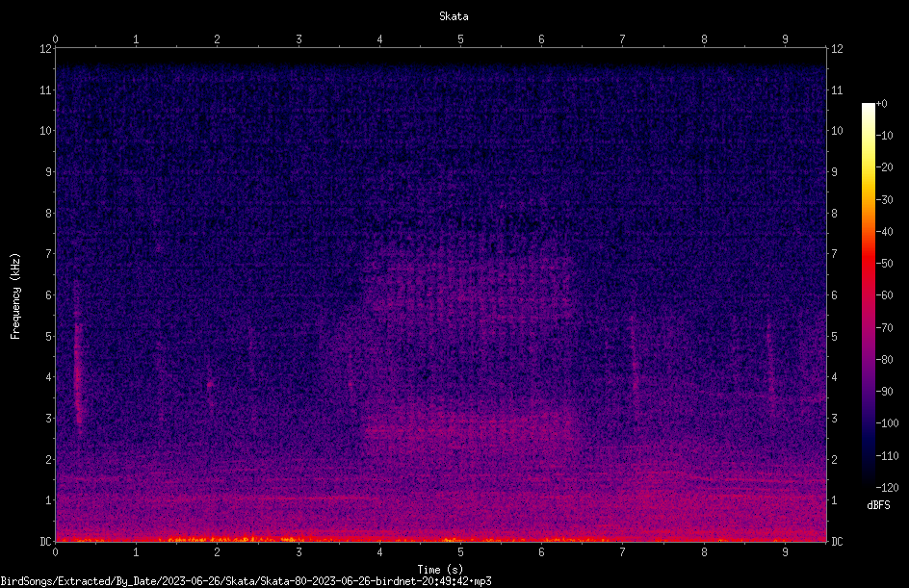Click the "-30" color scale label

click(x=884, y=200)
